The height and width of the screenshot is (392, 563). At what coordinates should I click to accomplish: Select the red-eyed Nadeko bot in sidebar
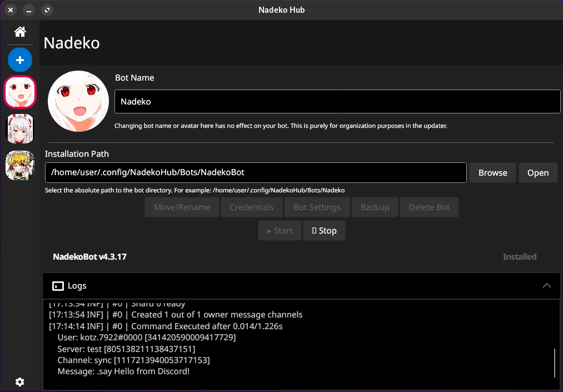(20, 92)
